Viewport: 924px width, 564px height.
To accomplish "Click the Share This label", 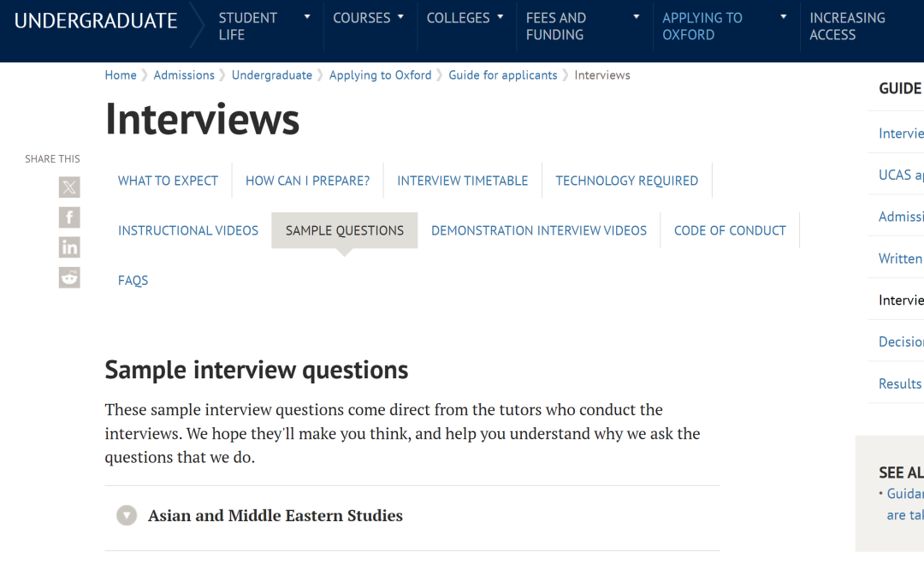I will [52, 159].
